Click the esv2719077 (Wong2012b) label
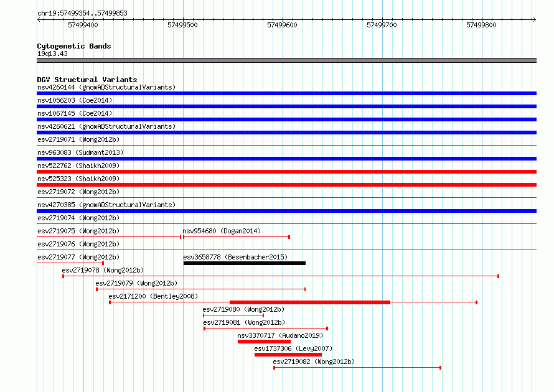554x392 pixels. tap(78, 257)
